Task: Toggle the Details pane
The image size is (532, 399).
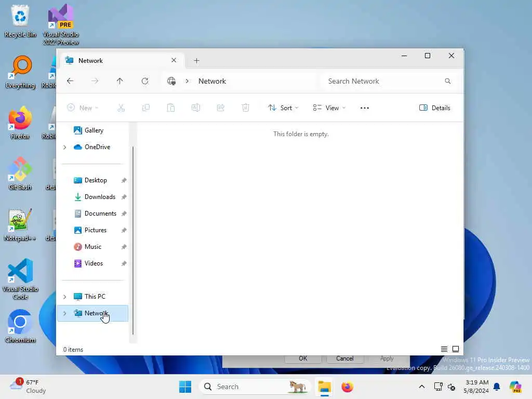Action: click(x=435, y=108)
